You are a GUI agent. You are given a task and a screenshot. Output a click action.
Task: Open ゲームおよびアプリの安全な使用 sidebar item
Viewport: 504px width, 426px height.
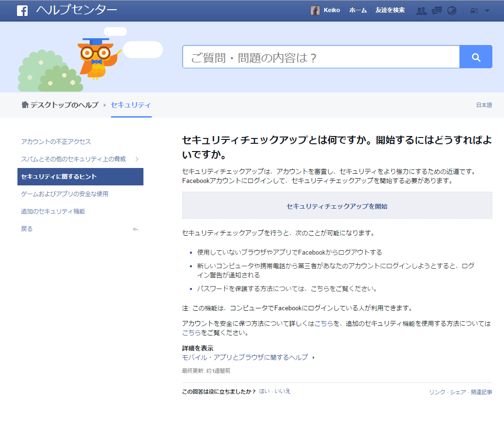tap(64, 194)
